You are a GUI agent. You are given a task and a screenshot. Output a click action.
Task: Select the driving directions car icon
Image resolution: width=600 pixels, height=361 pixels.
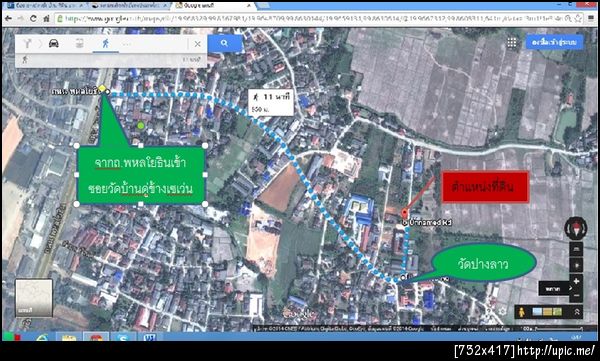click(54, 43)
